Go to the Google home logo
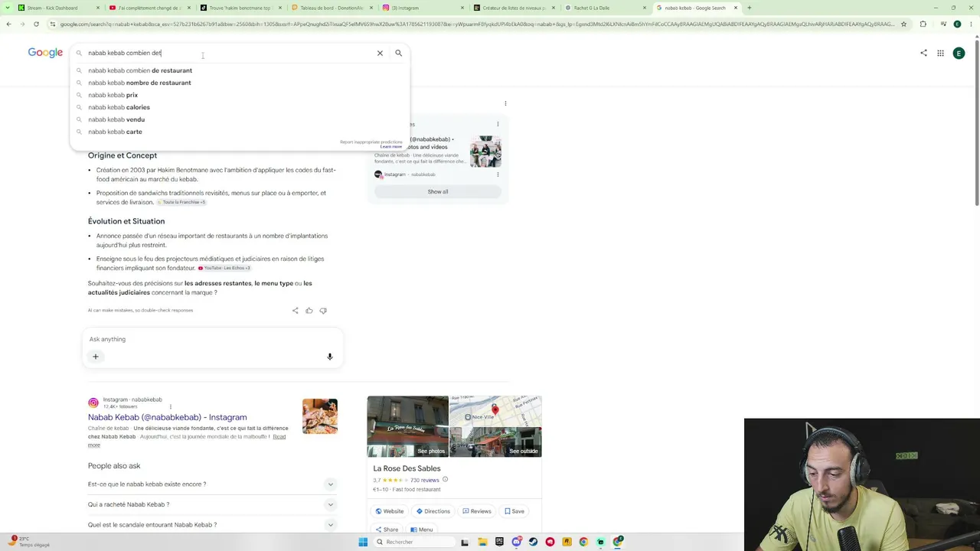980x551 pixels. pos(45,53)
